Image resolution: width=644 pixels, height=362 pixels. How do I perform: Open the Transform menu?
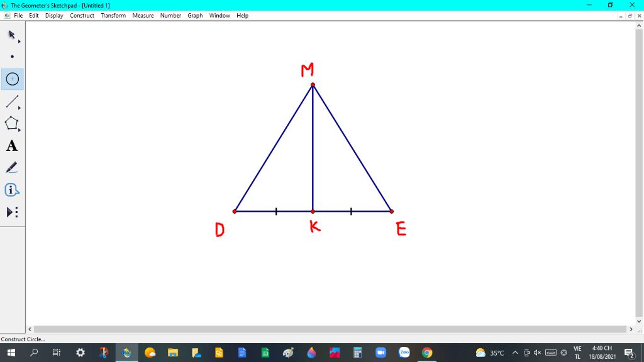point(113,16)
